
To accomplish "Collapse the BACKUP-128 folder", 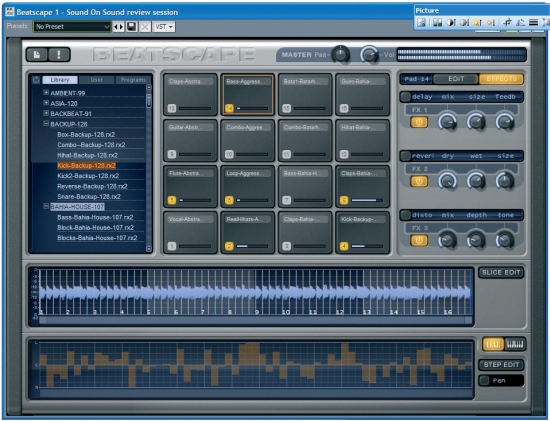I will [x=46, y=123].
